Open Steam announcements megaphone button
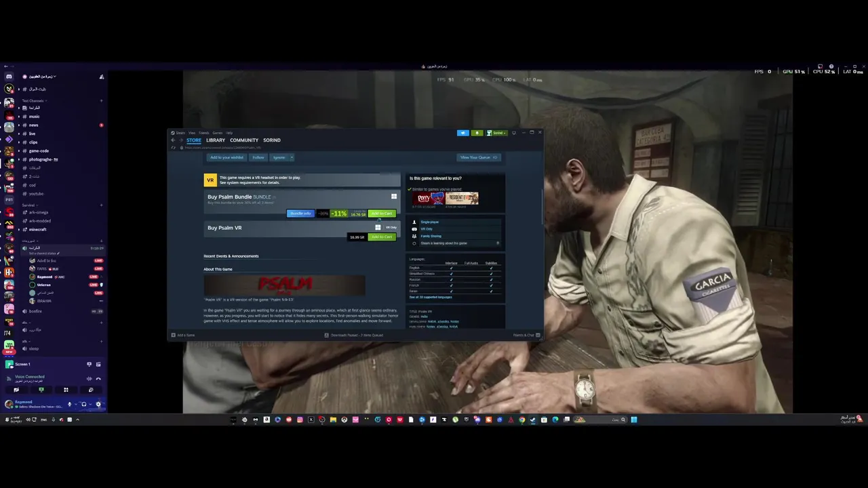This screenshot has width=868, height=488. pos(463,133)
